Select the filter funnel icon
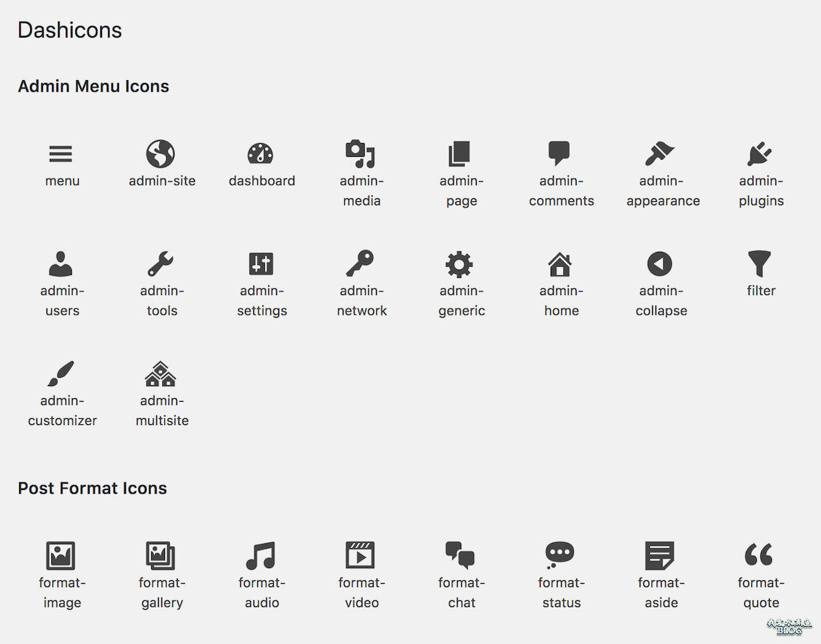Viewport: 821px width, 644px height. [759, 263]
